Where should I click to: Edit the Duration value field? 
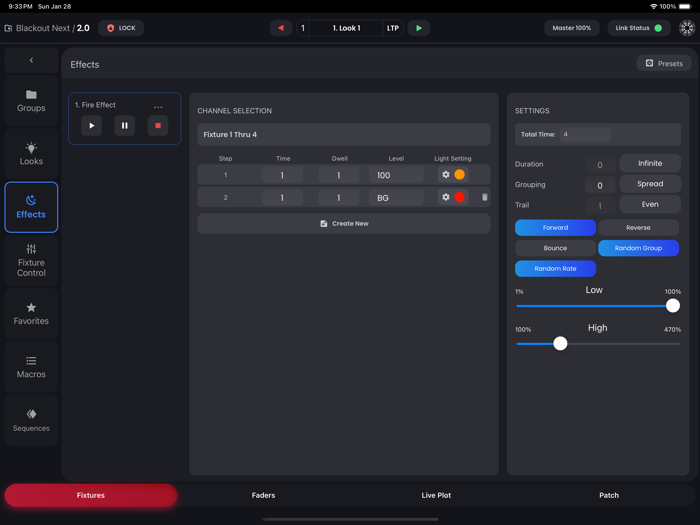(x=600, y=165)
